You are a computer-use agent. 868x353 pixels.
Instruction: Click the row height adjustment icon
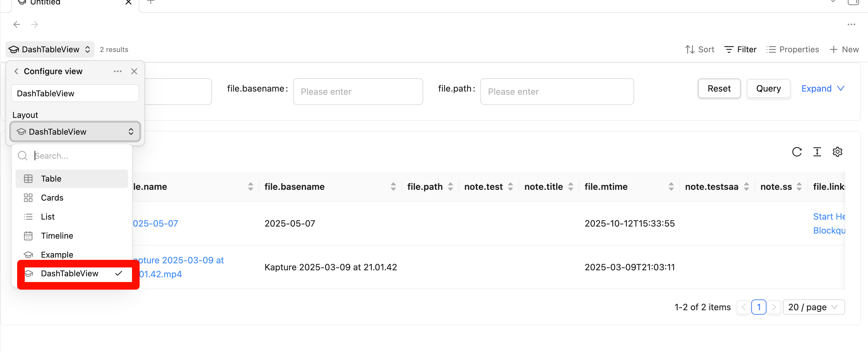[x=817, y=152]
